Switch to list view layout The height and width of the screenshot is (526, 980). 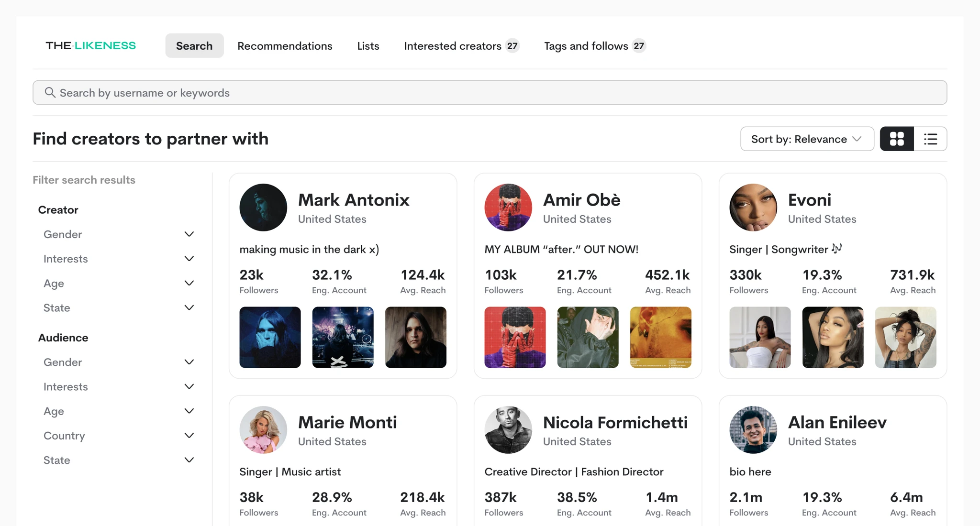[x=930, y=139]
